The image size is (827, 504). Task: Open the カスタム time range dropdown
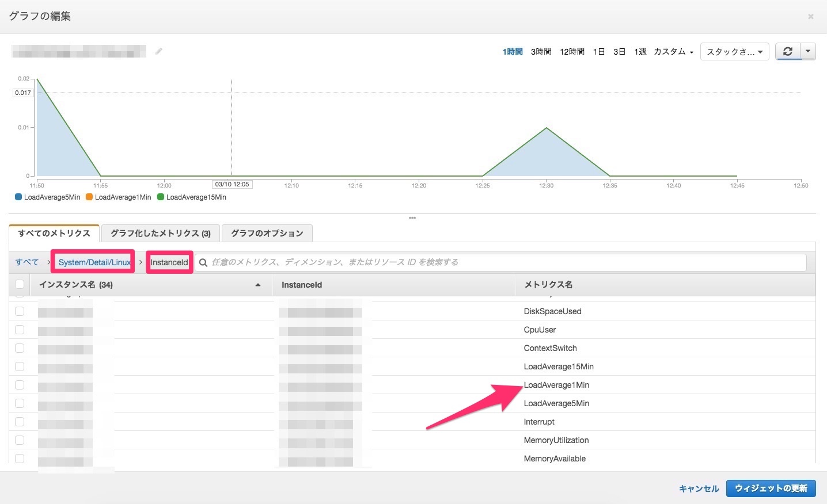pyautogui.click(x=673, y=52)
